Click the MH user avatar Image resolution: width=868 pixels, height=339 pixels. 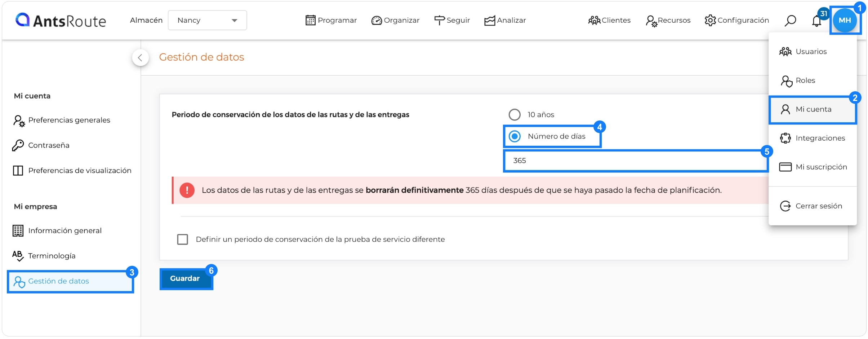[845, 20]
